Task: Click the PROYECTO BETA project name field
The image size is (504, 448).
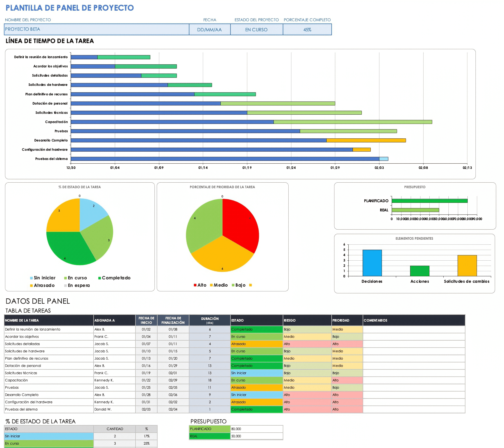Action: [97, 29]
